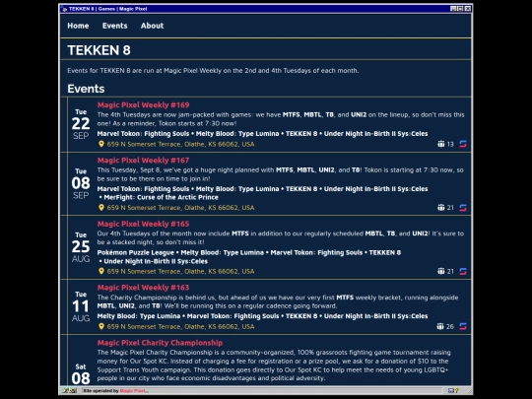The width and height of the screenshot is (532, 399).
Task: Click MerFight: Curse of the Arctic Prince
Action: click(162, 197)
